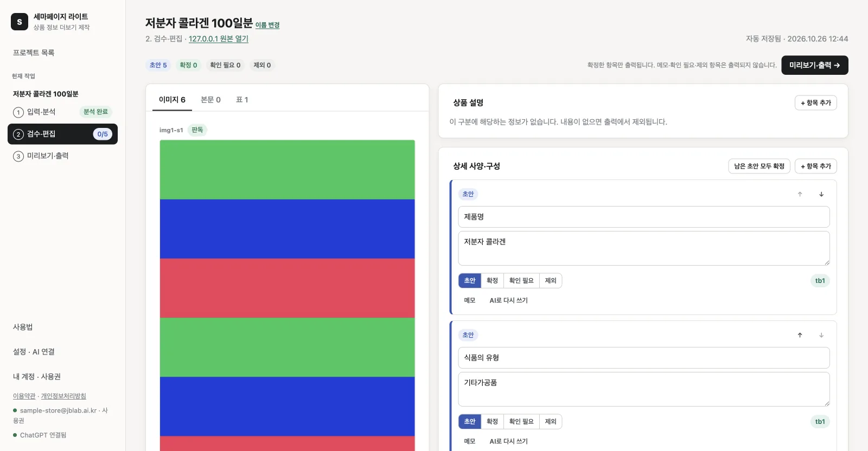
Task: Click the img1-s1 image thumbnail
Action: tap(288, 295)
